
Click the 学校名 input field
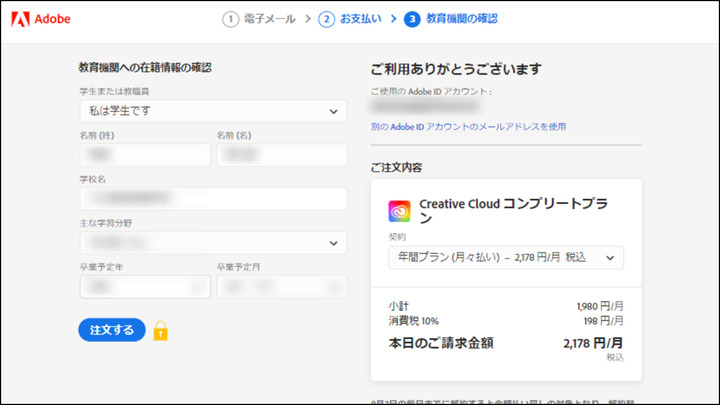pyautogui.click(x=213, y=199)
